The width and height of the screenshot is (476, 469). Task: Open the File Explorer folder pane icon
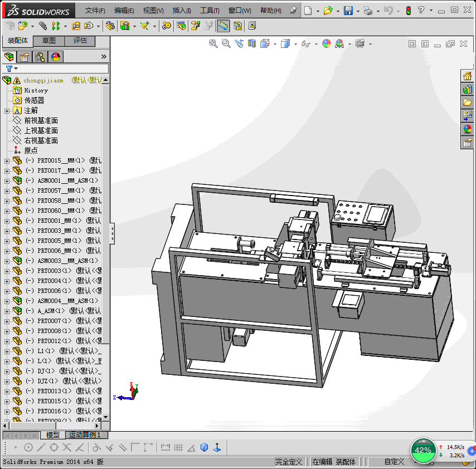point(467,102)
